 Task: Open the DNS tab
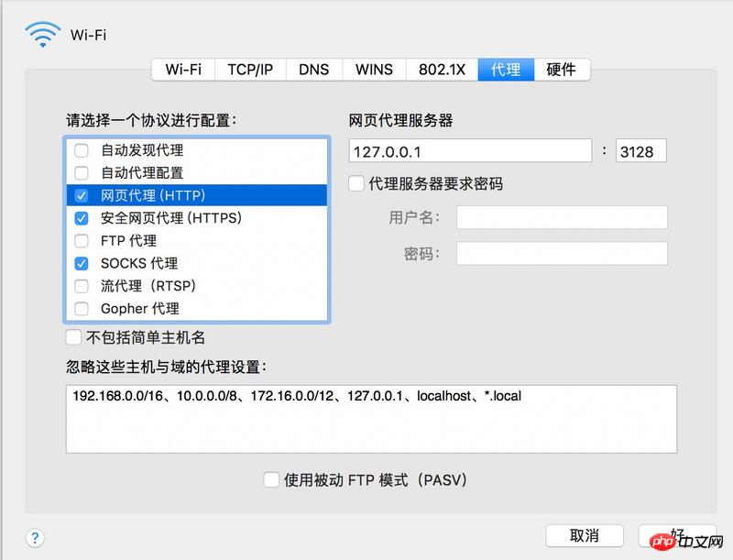point(314,70)
